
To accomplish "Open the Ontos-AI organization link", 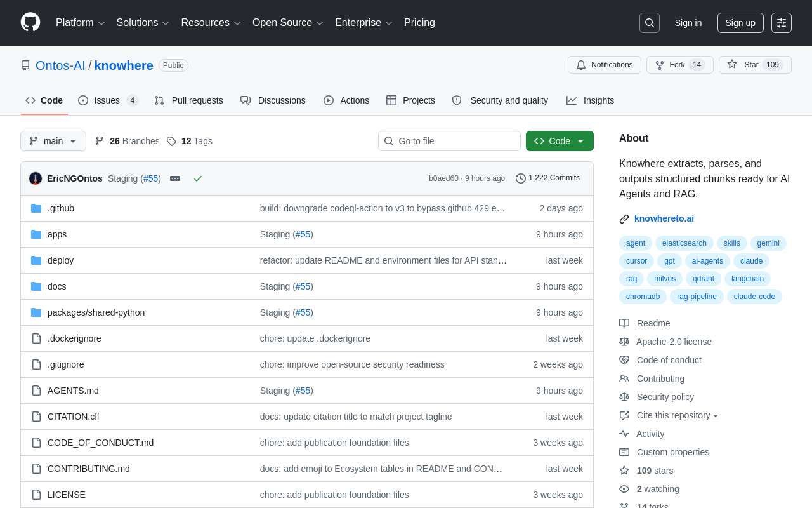I will (60, 65).
